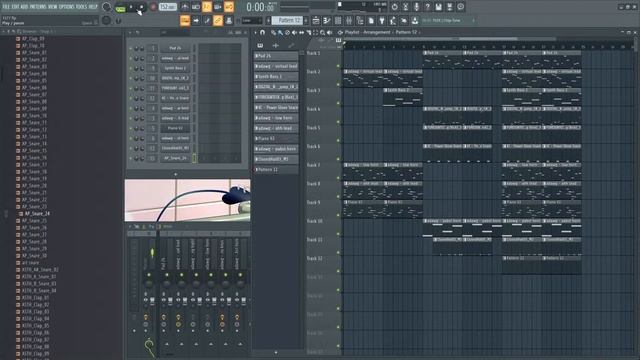Mute playlist Track 1 green dot
This screenshot has width=640, height=360.
pyautogui.click(x=338, y=66)
